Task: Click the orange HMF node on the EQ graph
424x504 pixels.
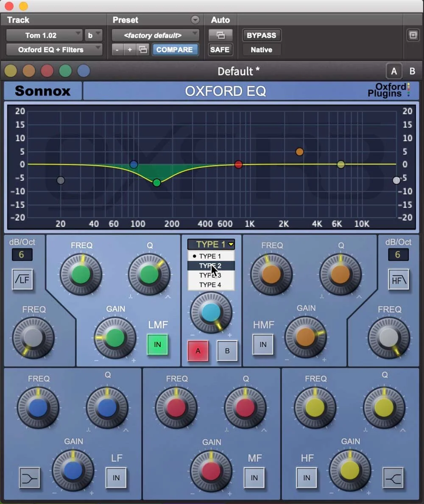Action: pyautogui.click(x=299, y=151)
